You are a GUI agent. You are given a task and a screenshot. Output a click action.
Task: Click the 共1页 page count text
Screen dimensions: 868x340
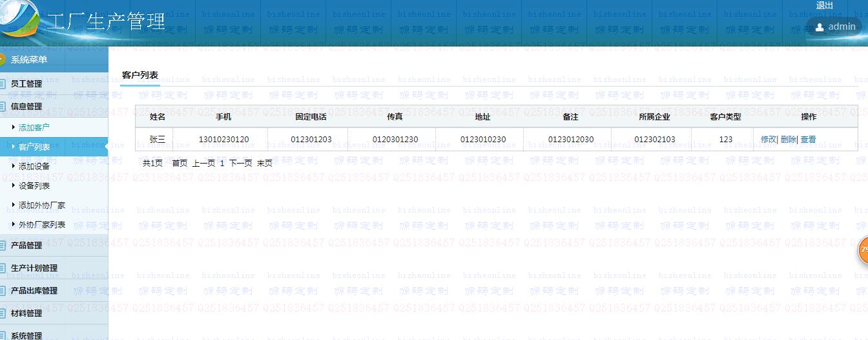point(153,163)
